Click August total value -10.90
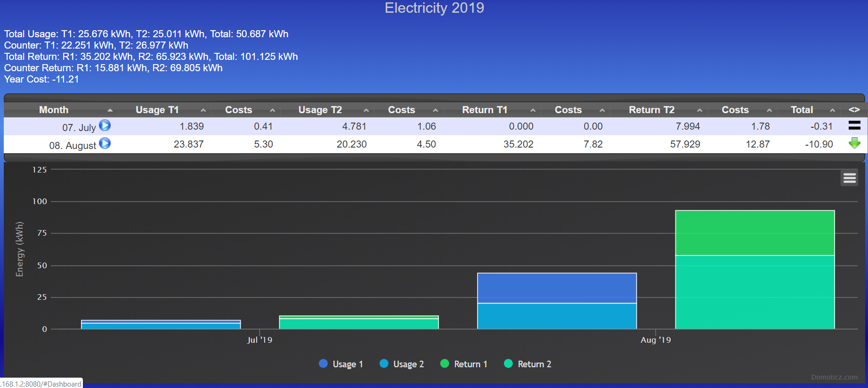 (x=819, y=144)
